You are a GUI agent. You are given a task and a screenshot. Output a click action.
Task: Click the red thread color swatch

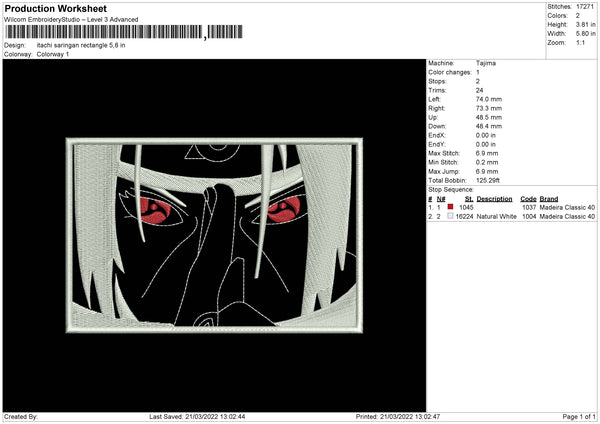(450, 207)
